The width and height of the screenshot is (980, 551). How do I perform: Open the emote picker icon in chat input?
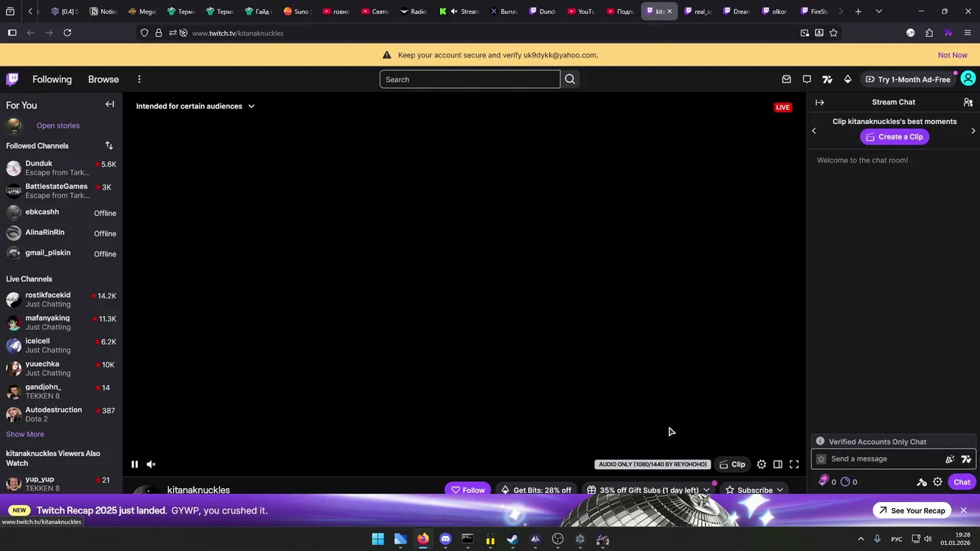click(950, 459)
